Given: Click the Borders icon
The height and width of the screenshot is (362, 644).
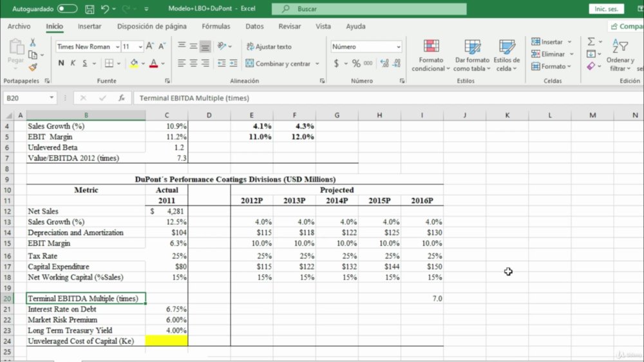Looking at the screenshot, I should 109,63.
